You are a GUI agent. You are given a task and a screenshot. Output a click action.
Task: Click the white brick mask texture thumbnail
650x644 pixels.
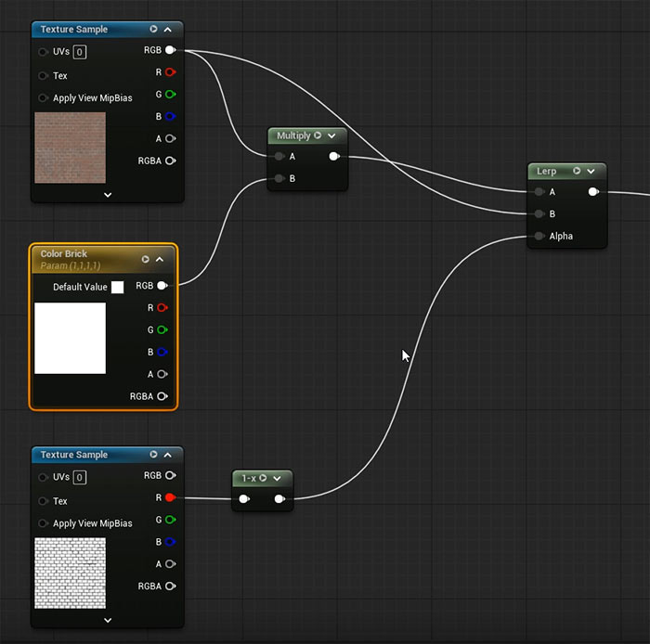point(70,573)
